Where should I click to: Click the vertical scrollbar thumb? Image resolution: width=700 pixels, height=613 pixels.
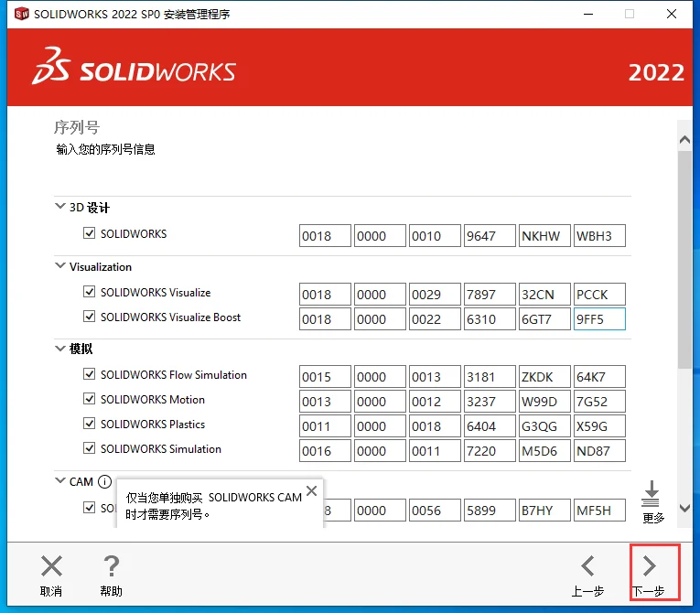click(x=684, y=260)
